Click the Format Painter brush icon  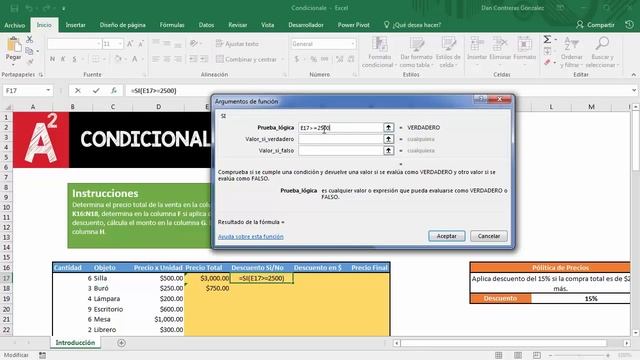[x=30, y=62]
